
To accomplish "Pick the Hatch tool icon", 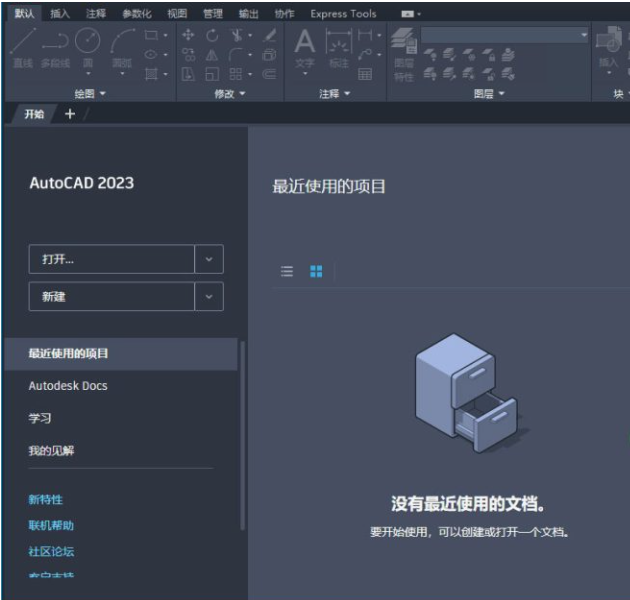I will (151, 74).
